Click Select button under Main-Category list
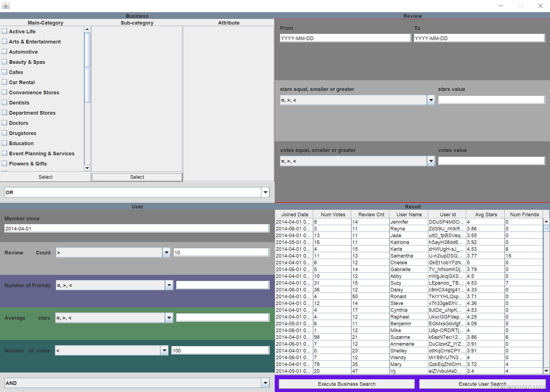 point(46,177)
